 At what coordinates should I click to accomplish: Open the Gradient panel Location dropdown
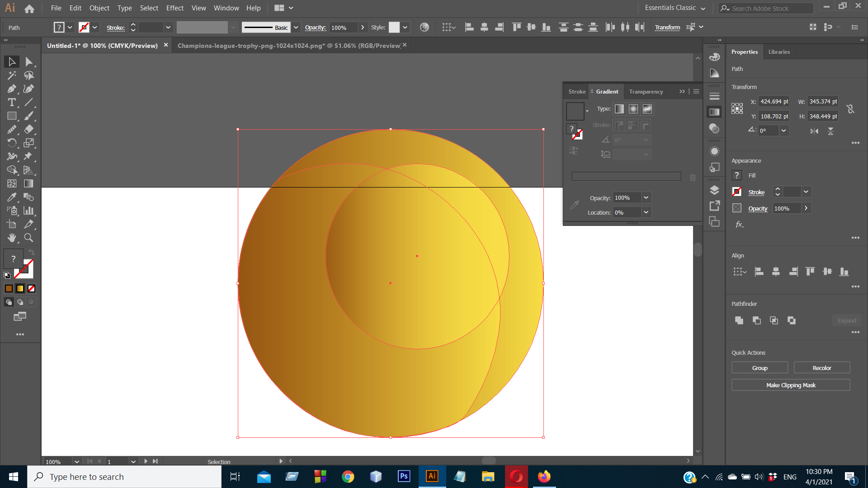coord(646,212)
